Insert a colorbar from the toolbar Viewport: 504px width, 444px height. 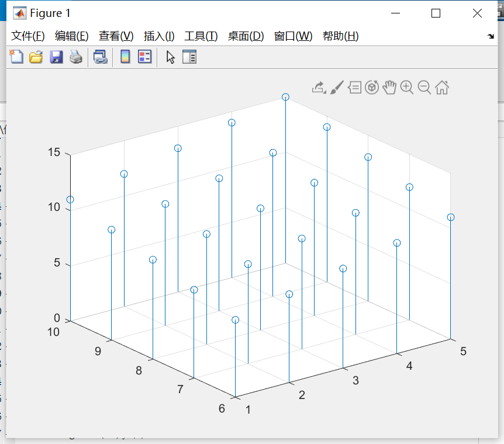(x=125, y=57)
